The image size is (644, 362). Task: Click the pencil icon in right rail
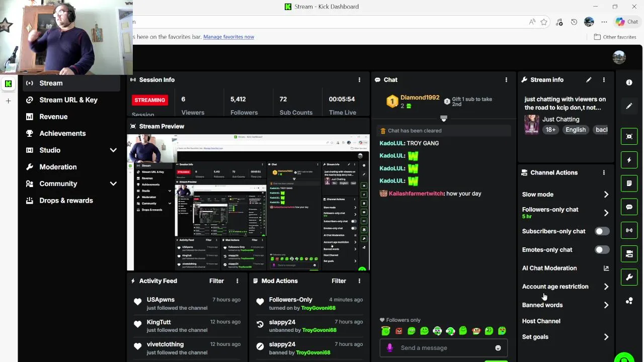pos(629,106)
